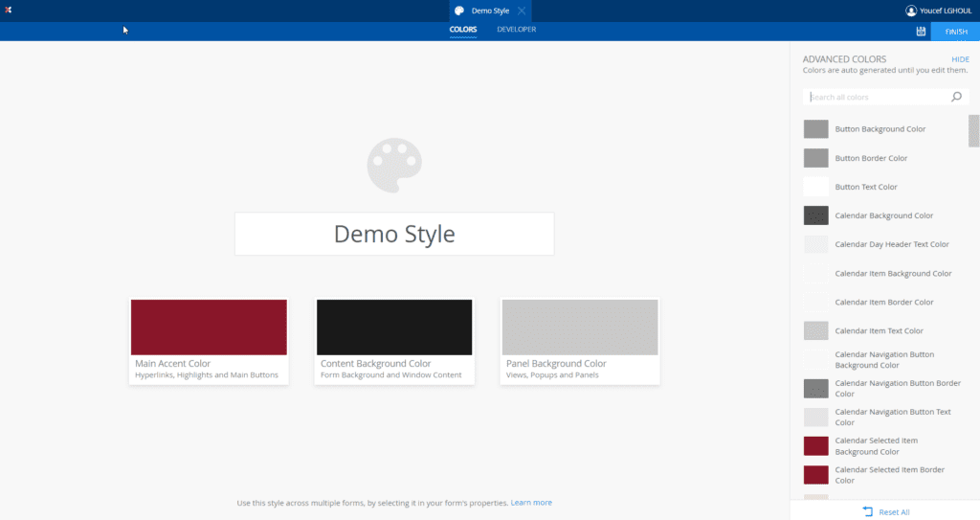This screenshot has height=520, width=980.
Task: Click 'Calendar Navigation Button Border Color' label
Action: (898, 388)
